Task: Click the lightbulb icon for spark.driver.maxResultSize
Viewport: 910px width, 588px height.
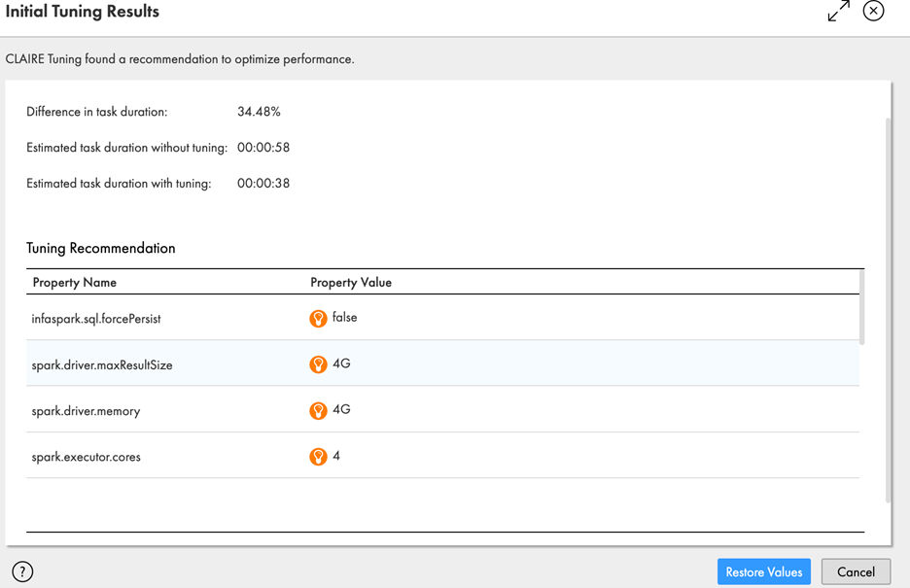Action: 318,364
